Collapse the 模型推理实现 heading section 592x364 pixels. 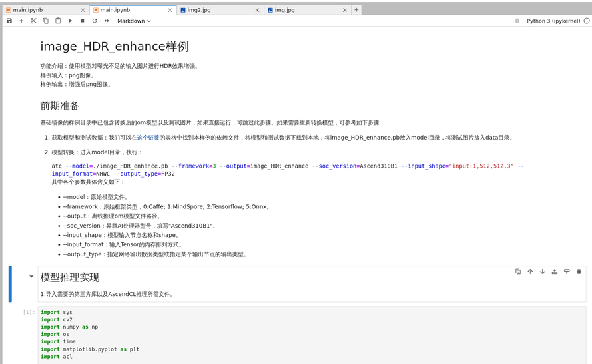point(31,277)
